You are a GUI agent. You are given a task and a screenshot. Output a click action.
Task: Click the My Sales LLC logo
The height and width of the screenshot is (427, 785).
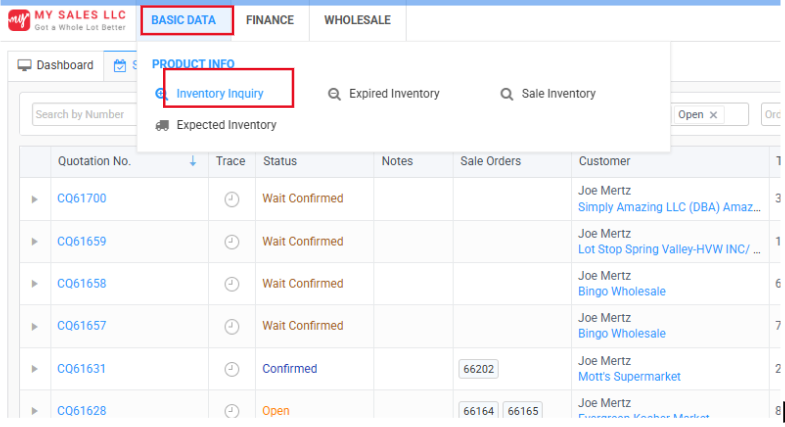coord(66,20)
